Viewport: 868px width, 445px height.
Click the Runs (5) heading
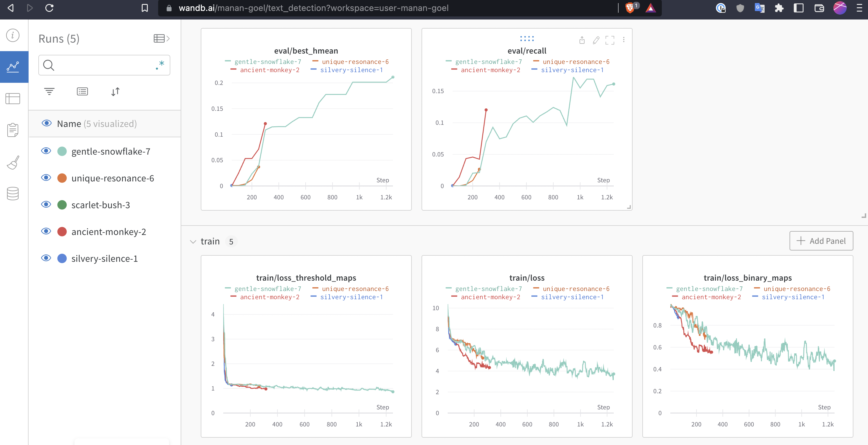point(59,38)
